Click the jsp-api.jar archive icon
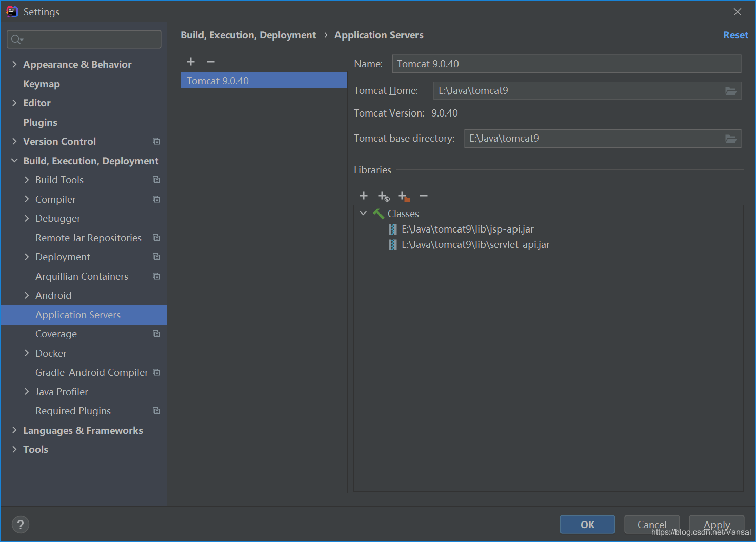The width and height of the screenshot is (756, 542). [x=393, y=229]
